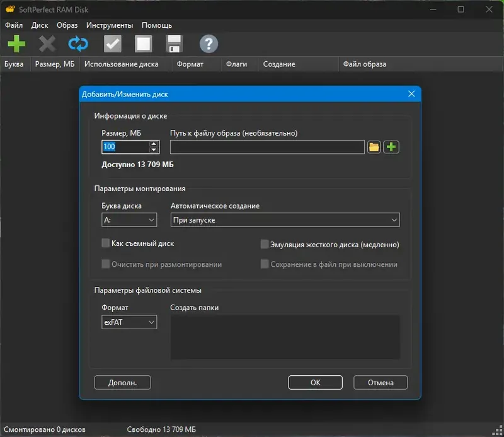Click the Параметры файловой системы group label
Image resolution: width=504 pixels, height=437 pixels.
[148, 290]
